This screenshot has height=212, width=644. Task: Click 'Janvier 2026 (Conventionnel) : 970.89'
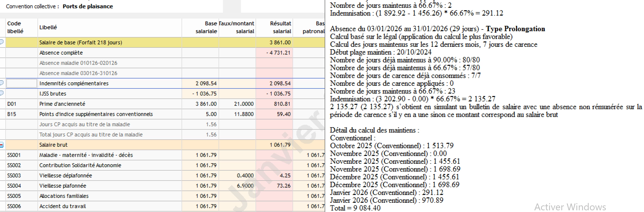pos(386,200)
